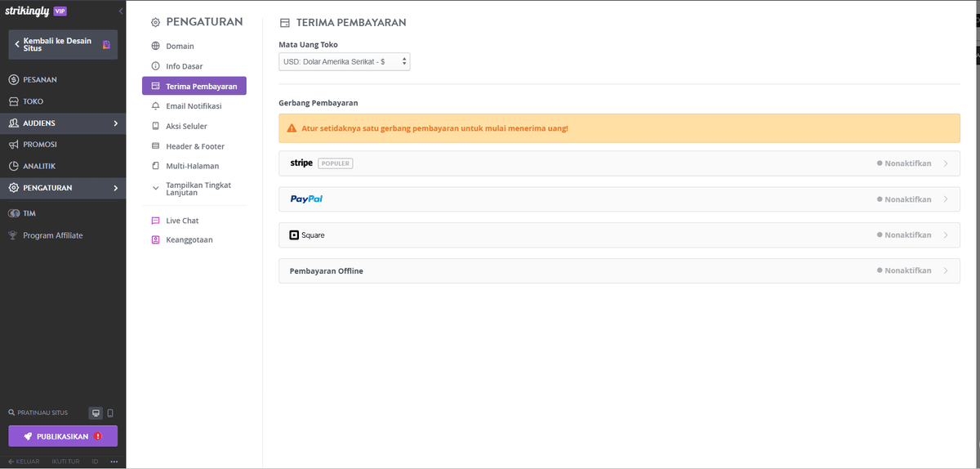Image resolution: width=980 pixels, height=469 pixels.
Task: Open the three-dots more options menu
Action: [114, 462]
